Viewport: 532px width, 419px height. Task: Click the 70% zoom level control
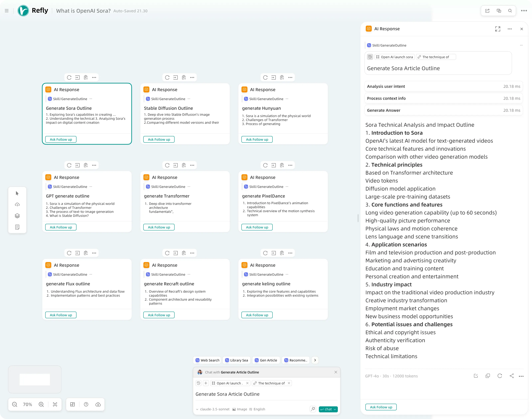[x=28, y=404]
